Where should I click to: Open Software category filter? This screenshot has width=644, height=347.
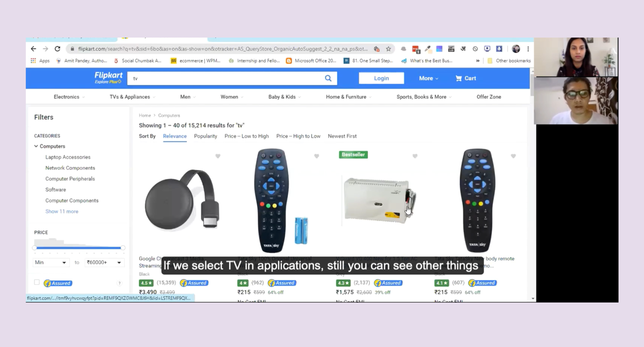point(56,190)
